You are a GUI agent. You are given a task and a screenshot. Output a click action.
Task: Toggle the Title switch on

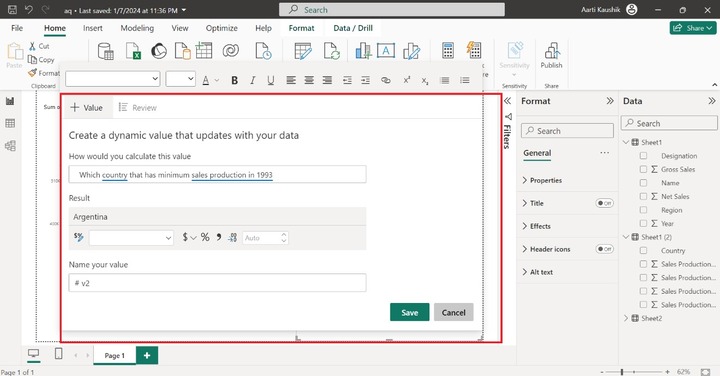click(x=604, y=203)
